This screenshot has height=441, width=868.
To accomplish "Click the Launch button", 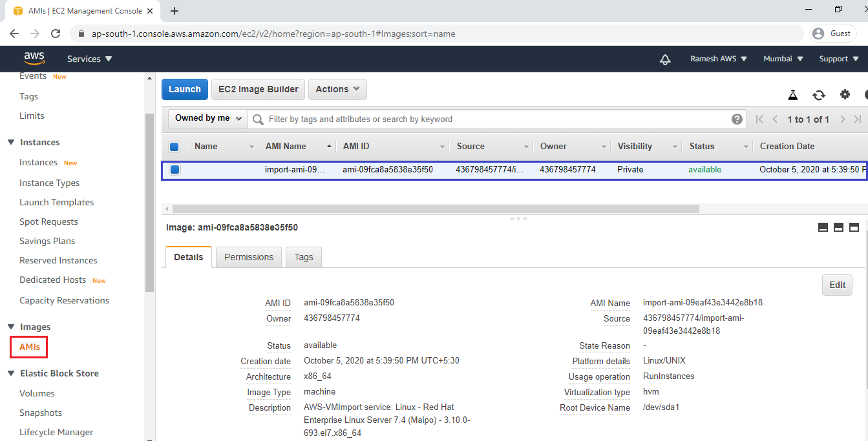I will tap(185, 89).
